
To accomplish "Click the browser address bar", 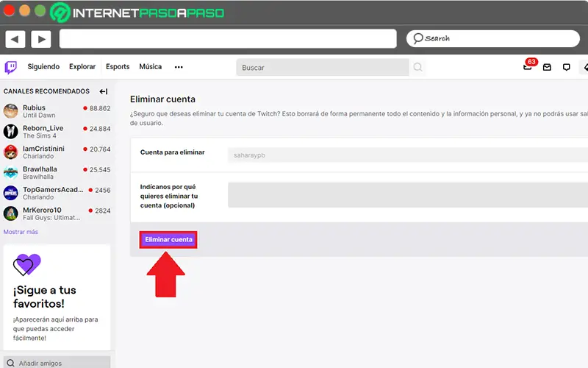I will pyautogui.click(x=228, y=39).
